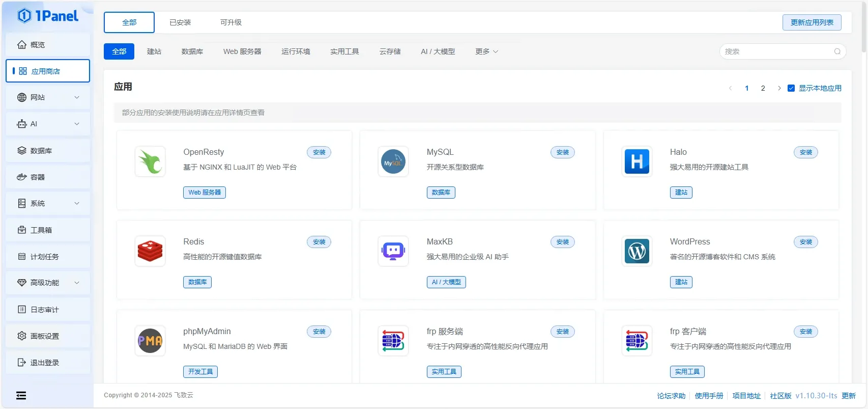
Task: Expand the AI menu chevron
Action: click(x=77, y=124)
